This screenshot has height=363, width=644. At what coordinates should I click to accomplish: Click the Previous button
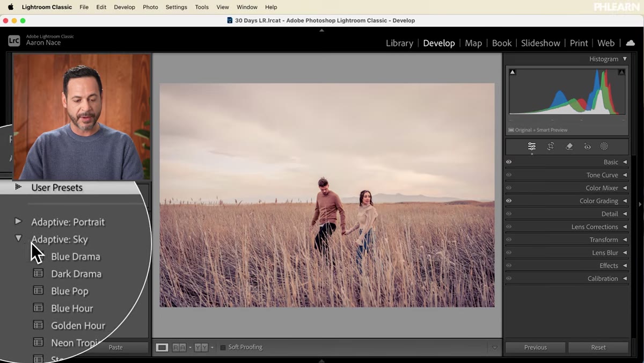(x=535, y=347)
